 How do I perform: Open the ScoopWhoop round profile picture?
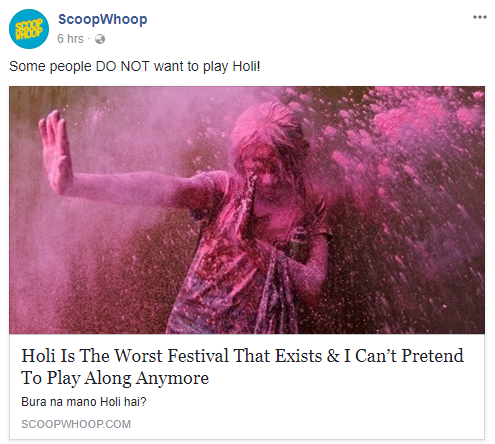[x=29, y=29]
